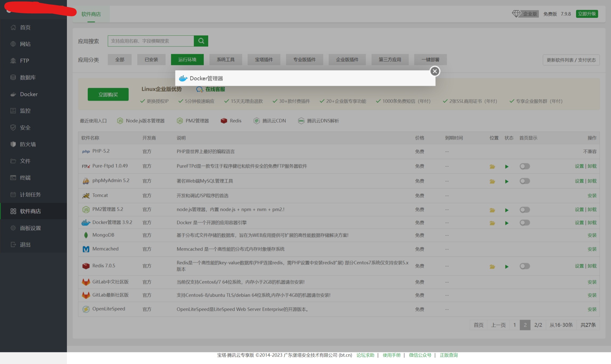Click status play icon for Docker管理器
This screenshot has height=364, width=611.
tap(507, 223)
